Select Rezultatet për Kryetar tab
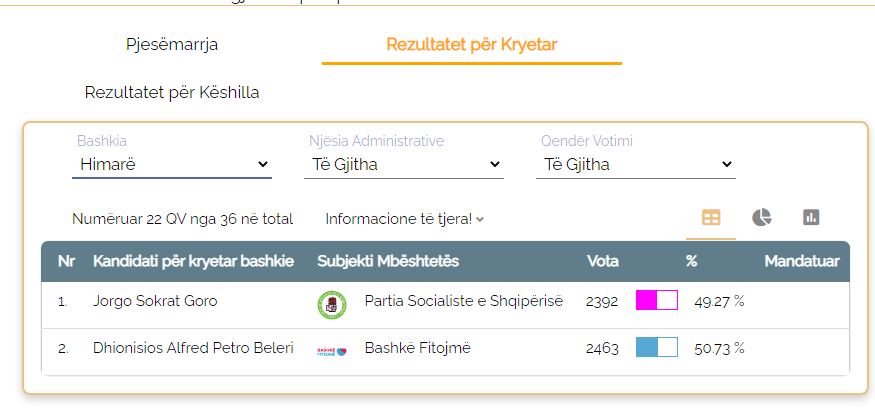This screenshot has width=875, height=410. [x=472, y=45]
